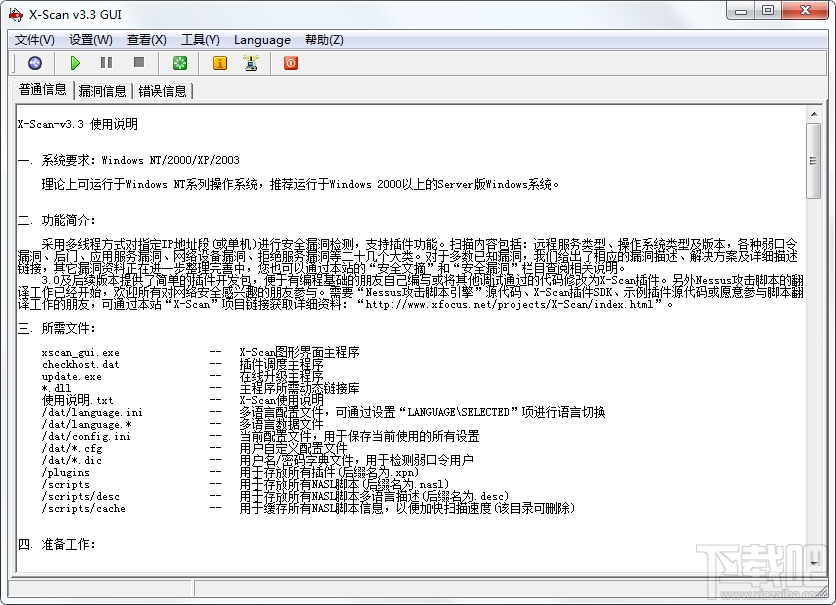
Task: Stop the scan with square button
Action: point(139,63)
